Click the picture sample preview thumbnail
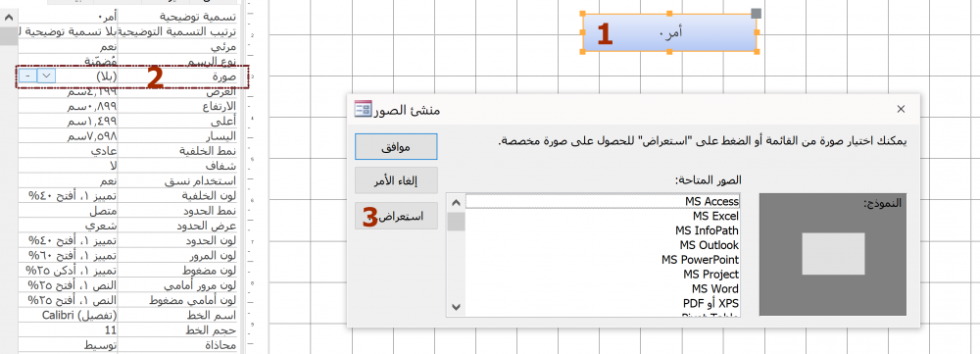This screenshot has width=980, height=354. click(x=833, y=253)
